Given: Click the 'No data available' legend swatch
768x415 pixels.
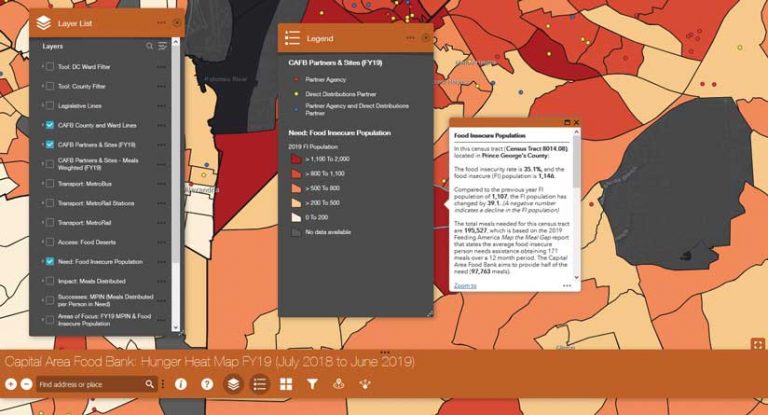Looking at the screenshot, I should click(x=296, y=232).
